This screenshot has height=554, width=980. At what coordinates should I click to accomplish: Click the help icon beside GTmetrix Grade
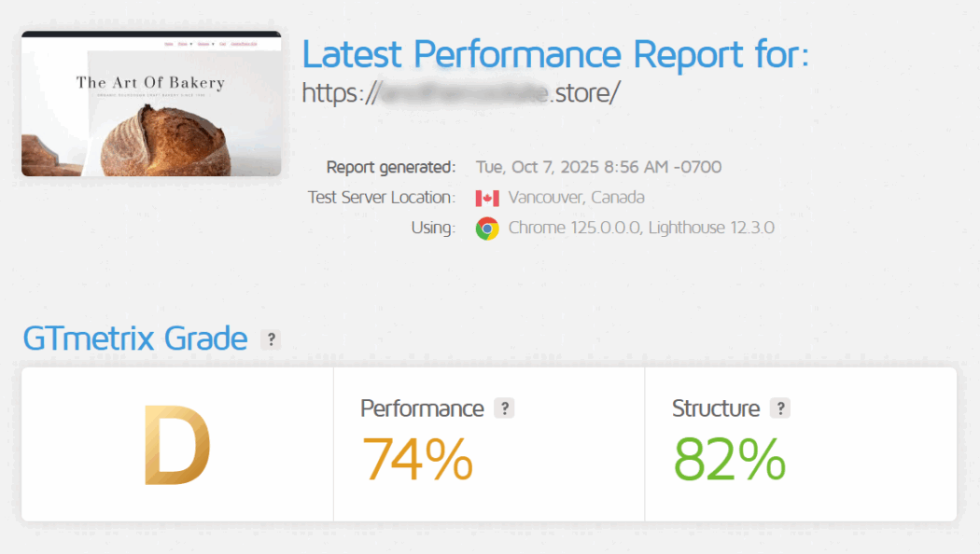271,339
